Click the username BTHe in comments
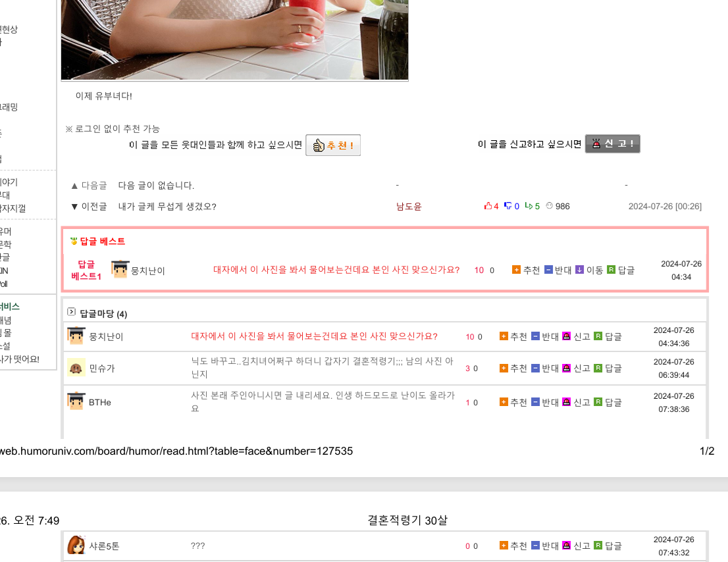This screenshot has width=728, height=562. click(100, 402)
